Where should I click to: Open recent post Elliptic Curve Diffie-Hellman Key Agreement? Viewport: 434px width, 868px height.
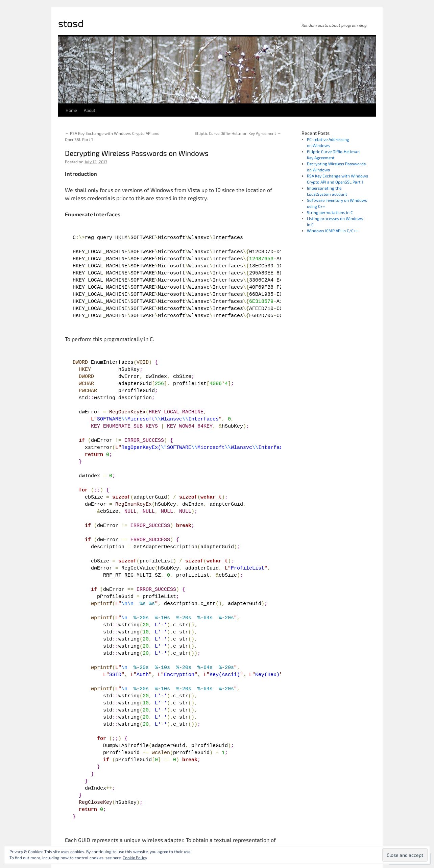(x=333, y=155)
